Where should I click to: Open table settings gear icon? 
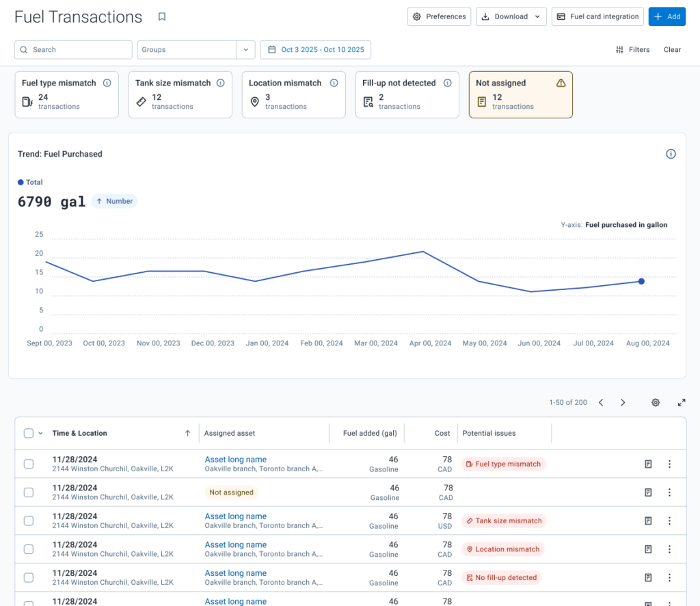656,402
